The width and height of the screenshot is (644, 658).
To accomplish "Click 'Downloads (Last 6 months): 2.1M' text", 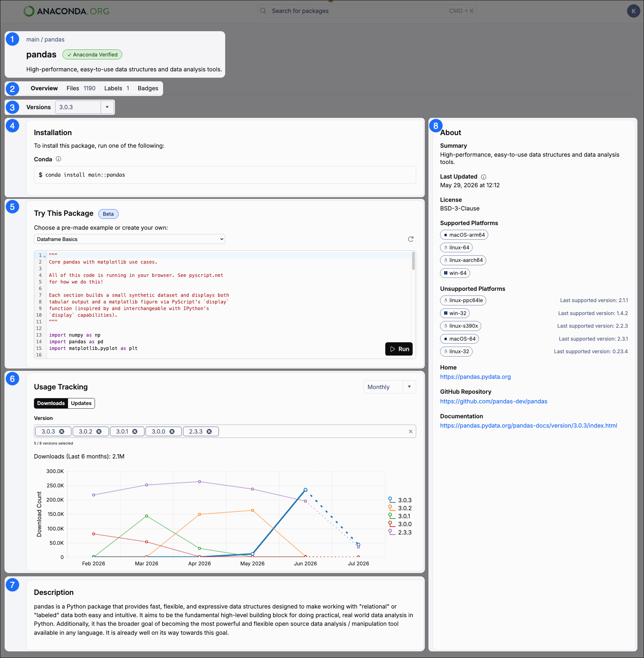I will point(79,456).
